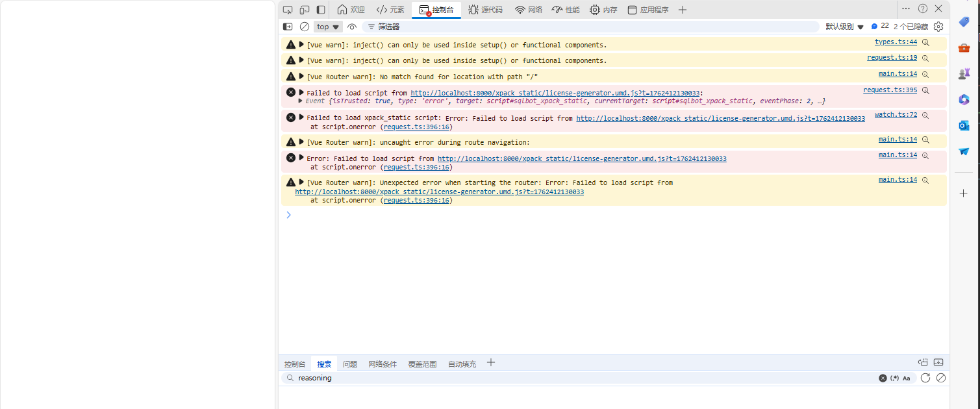Open the 问题 drawer tab

350,364
